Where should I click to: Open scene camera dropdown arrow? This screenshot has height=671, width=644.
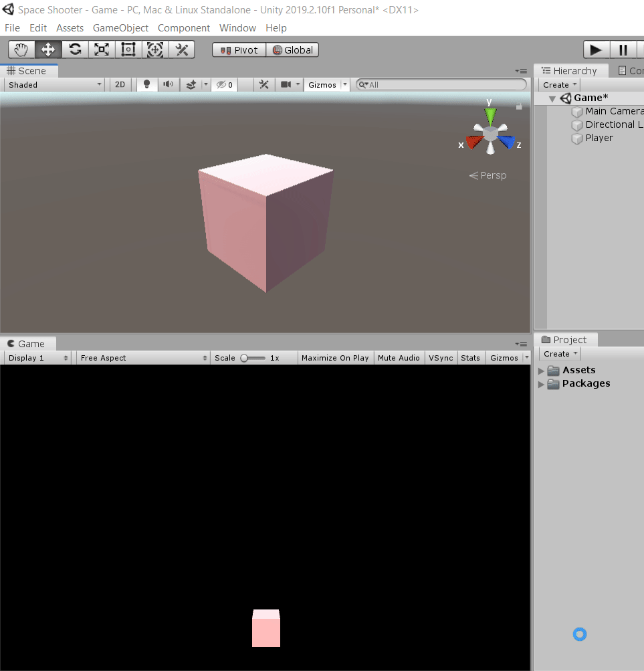(x=298, y=85)
